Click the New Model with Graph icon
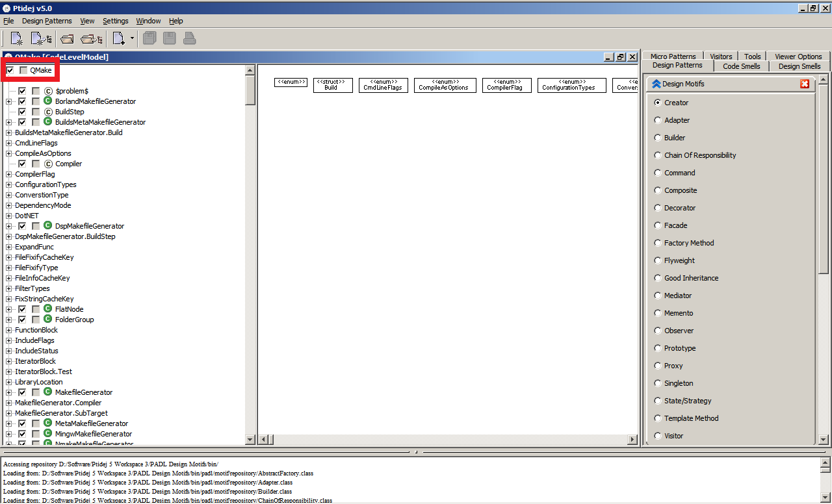Viewport: 832px width, 504px height. [x=41, y=38]
